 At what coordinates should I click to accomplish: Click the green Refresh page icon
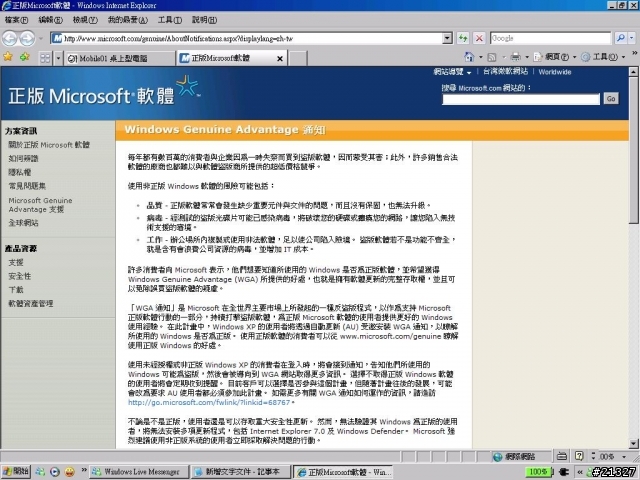tap(463, 38)
